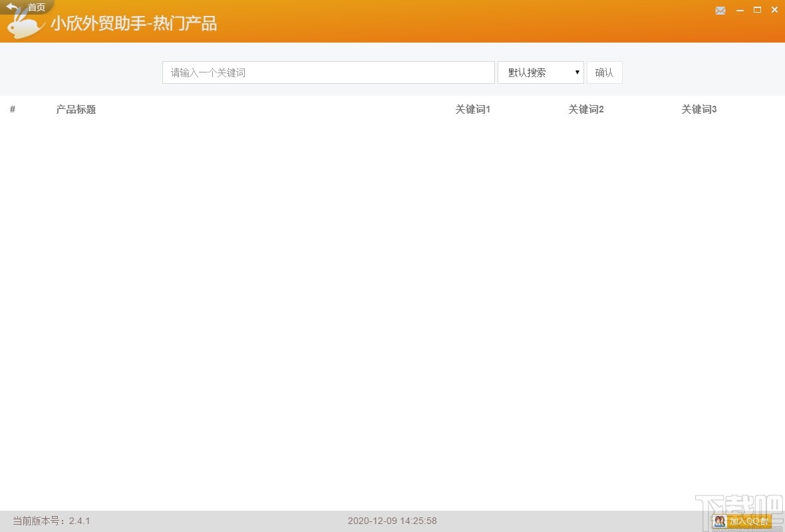This screenshot has width=785, height=532.
Task: Click the maximize icon in title bar
Action: [x=757, y=10]
